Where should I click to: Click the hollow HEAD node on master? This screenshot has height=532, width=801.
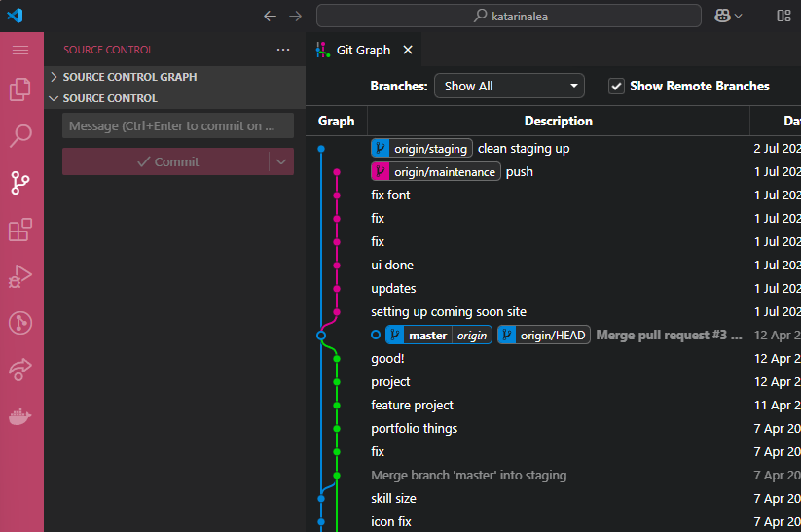point(321,336)
